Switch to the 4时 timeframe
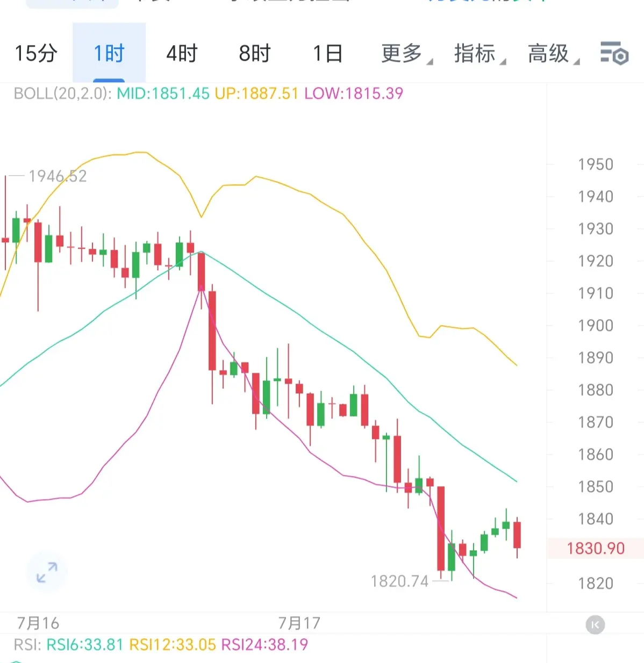This screenshot has height=663, width=644. (x=182, y=53)
